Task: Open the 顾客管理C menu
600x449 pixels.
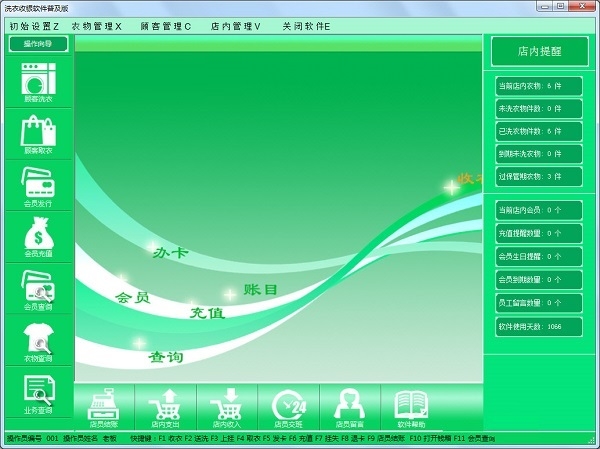Action: pyautogui.click(x=165, y=26)
